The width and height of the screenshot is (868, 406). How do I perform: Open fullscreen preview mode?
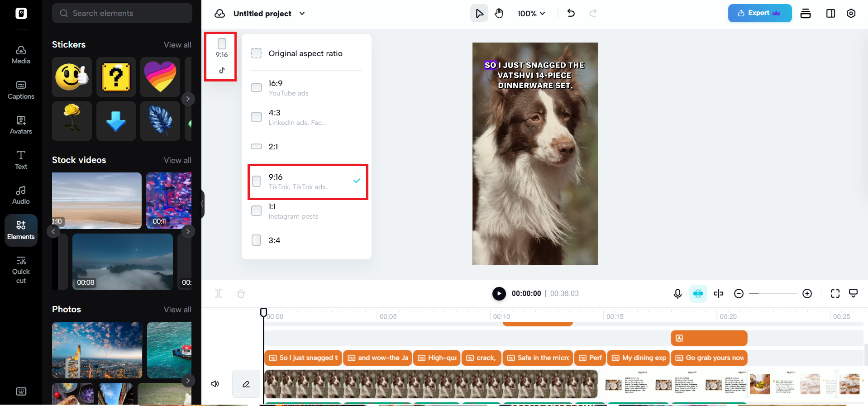[835, 294]
